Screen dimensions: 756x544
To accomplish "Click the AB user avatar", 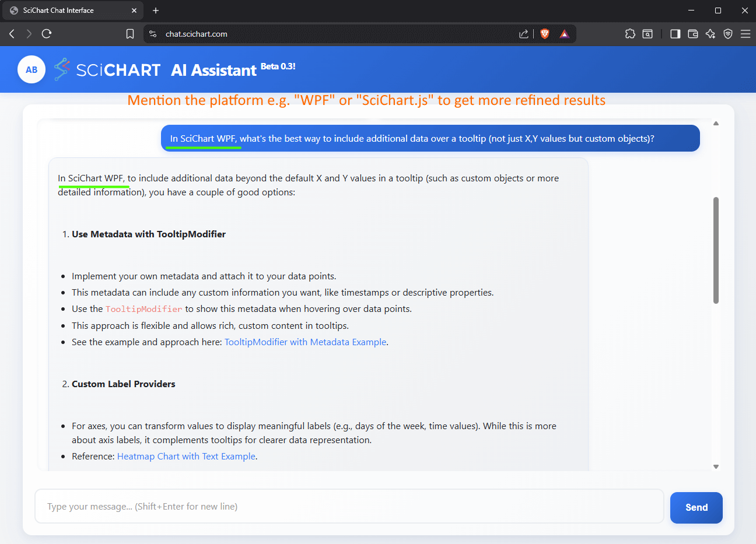I will coord(32,69).
